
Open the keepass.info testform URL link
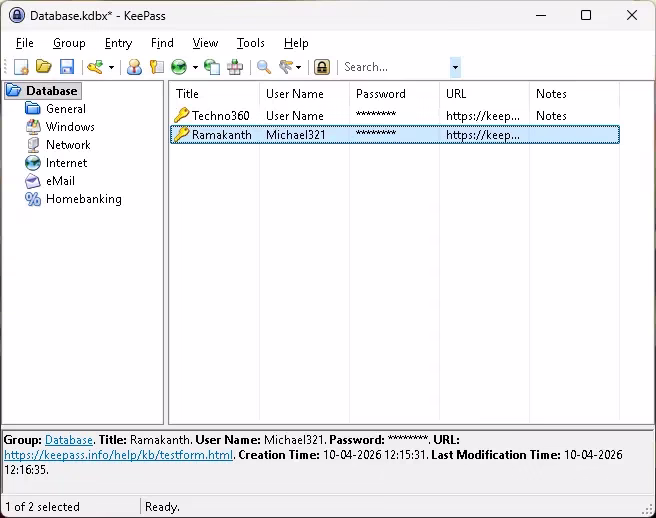pyautogui.click(x=119, y=455)
